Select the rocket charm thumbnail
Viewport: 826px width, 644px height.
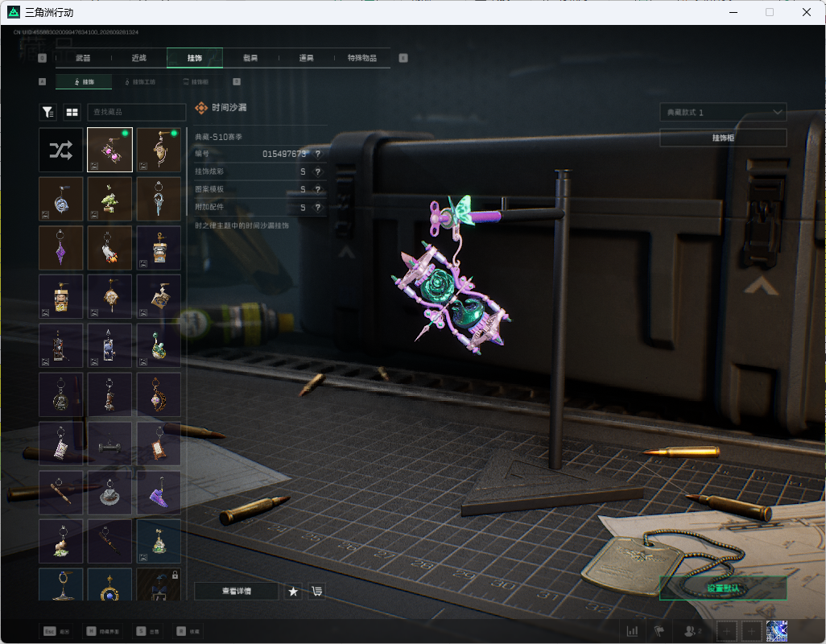click(x=109, y=248)
